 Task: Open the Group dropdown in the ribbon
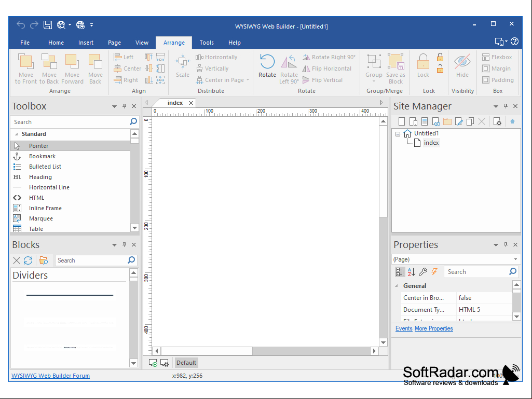tap(374, 81)
